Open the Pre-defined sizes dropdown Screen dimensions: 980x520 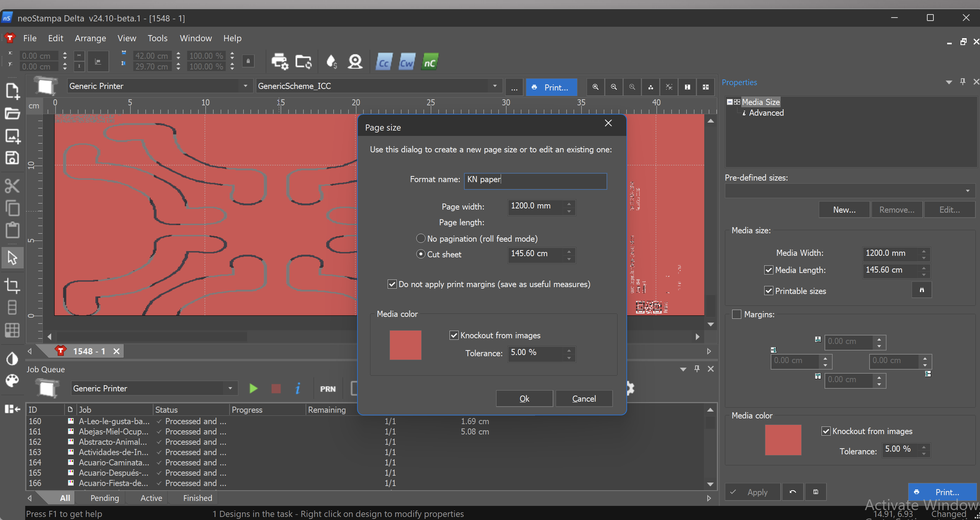point(967,191)
